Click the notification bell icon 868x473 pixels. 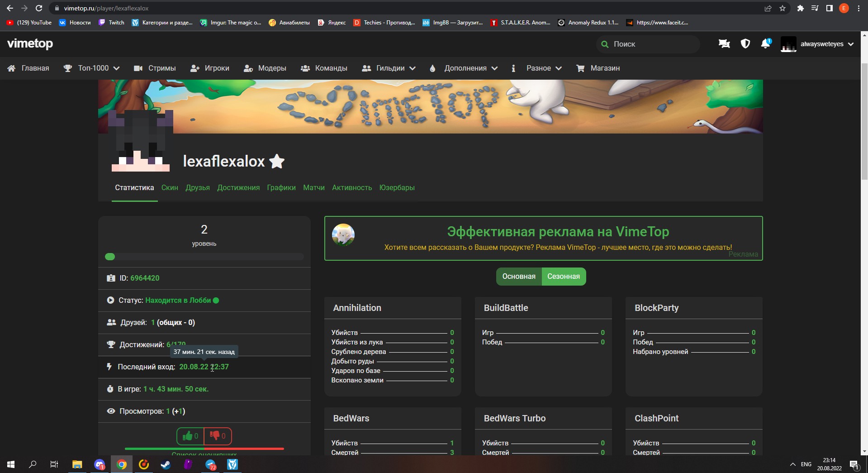tap(765, 44)
